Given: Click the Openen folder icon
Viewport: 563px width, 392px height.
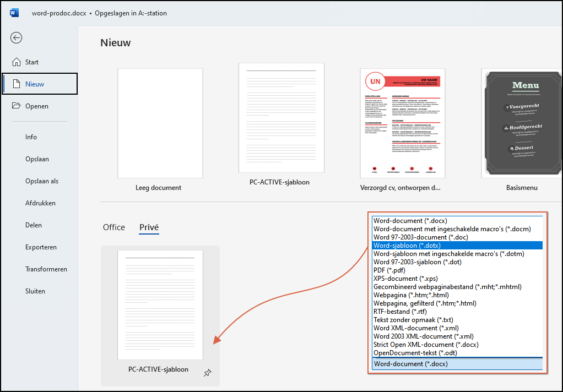Looking at the screenshot, I should tap(16, 106).
